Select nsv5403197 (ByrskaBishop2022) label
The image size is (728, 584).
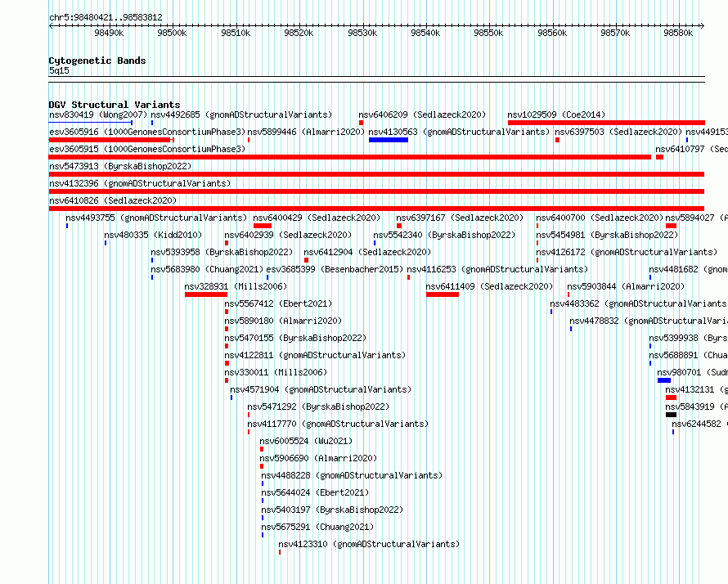(332, 510)
